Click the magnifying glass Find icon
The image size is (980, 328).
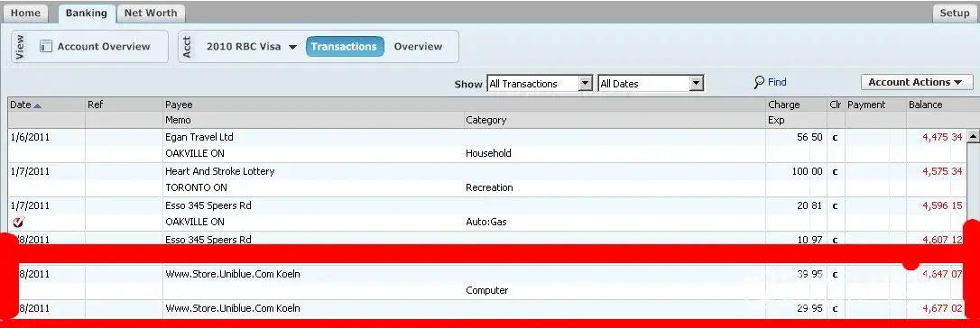[x=759, y=82]
